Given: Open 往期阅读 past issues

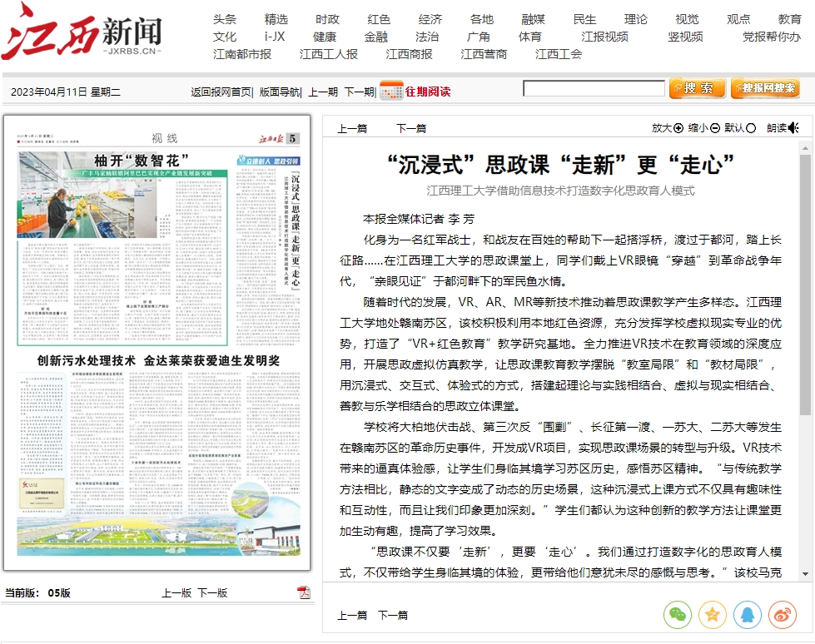Looking at the screenshot, I should click(x=428, y=92).
